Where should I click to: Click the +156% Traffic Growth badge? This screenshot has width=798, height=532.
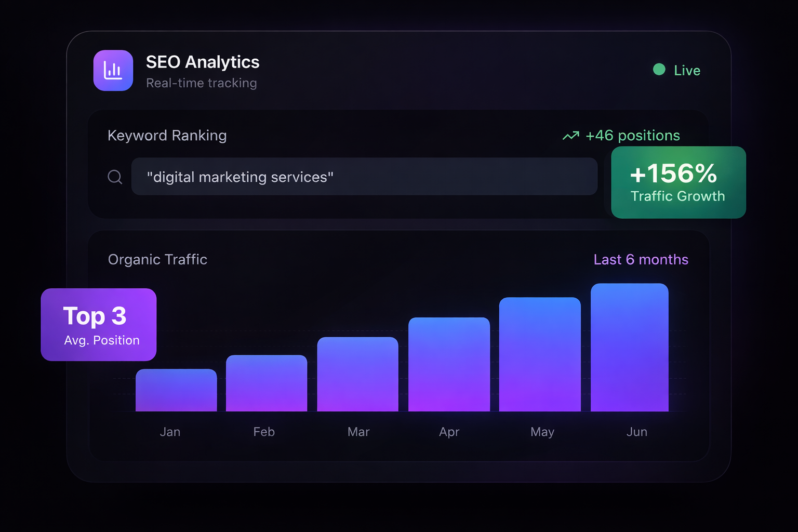(678, 182)
